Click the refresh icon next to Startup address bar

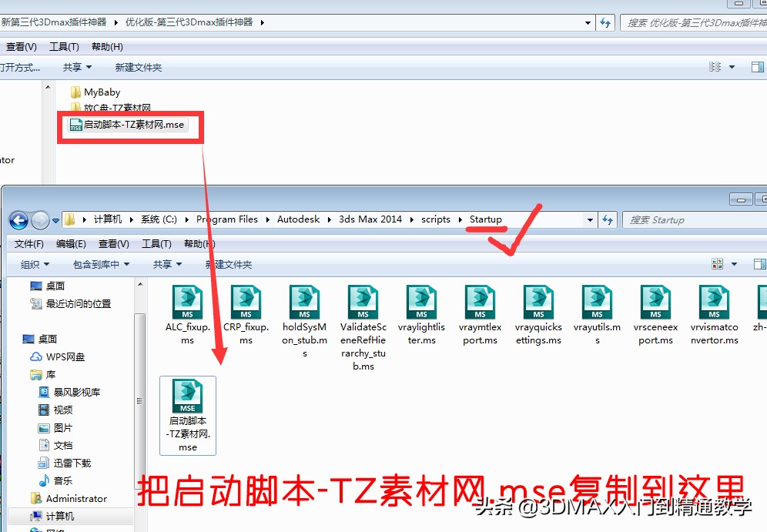click(x=608, y=220)
